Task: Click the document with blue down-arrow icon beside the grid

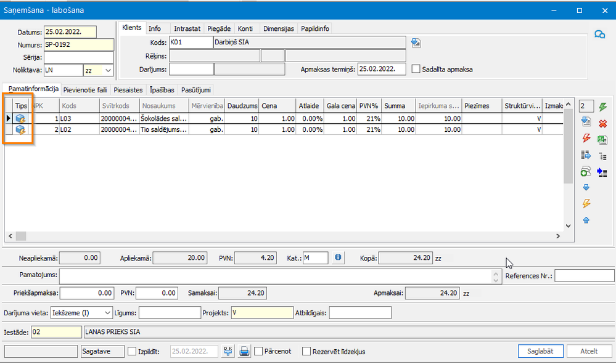Action: coord(586,121)
